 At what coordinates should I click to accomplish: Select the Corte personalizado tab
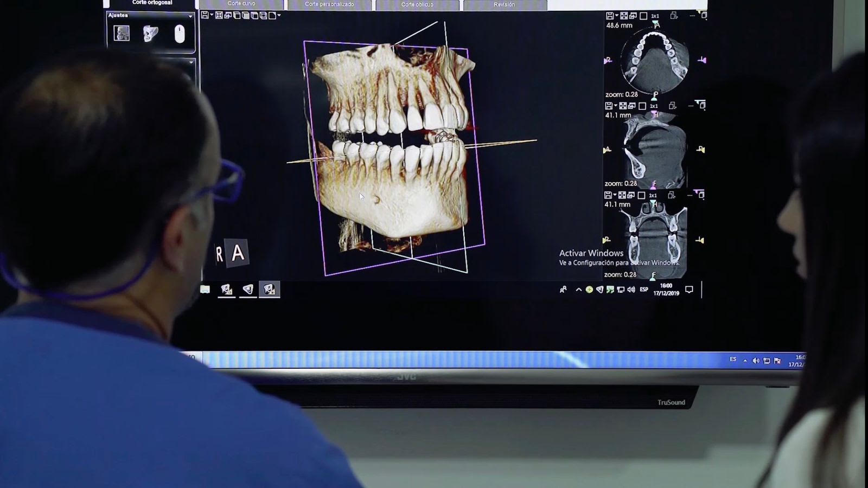pos(329,5)
